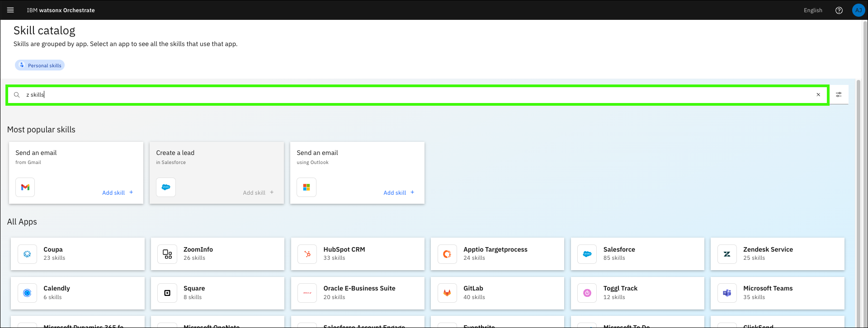Add the Outlook Send an email skill
This screenshot has width=868, height=328.
(399, 193)
